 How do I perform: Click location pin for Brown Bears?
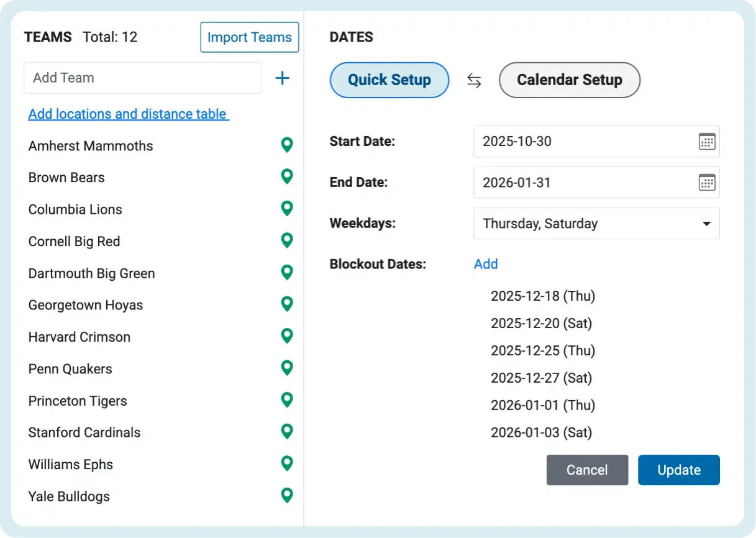286,177
